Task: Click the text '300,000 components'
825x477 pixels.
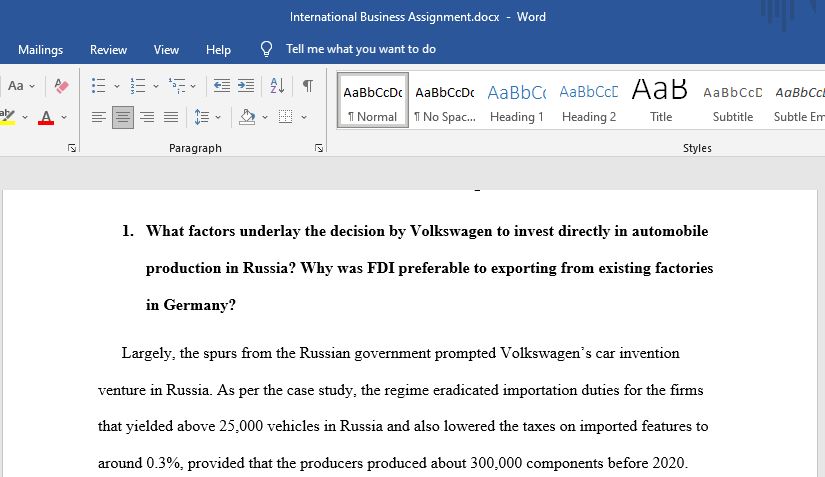Action: (x=537, y=463)
